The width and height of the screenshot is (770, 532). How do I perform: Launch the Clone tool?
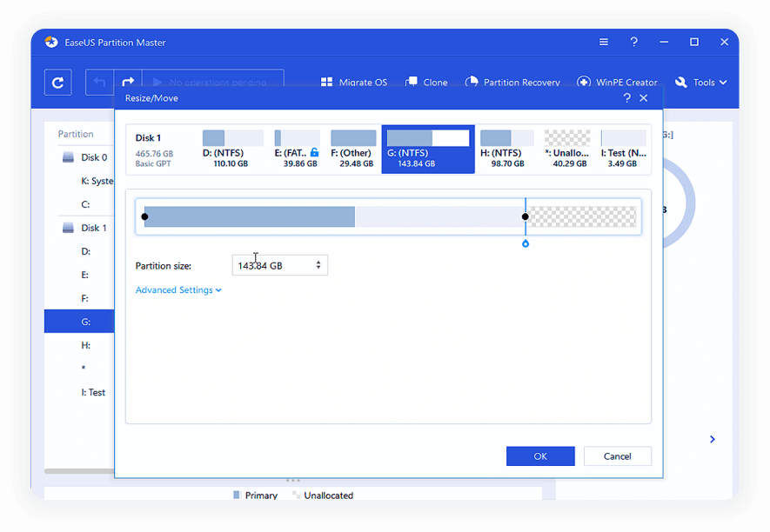(426, 83)
